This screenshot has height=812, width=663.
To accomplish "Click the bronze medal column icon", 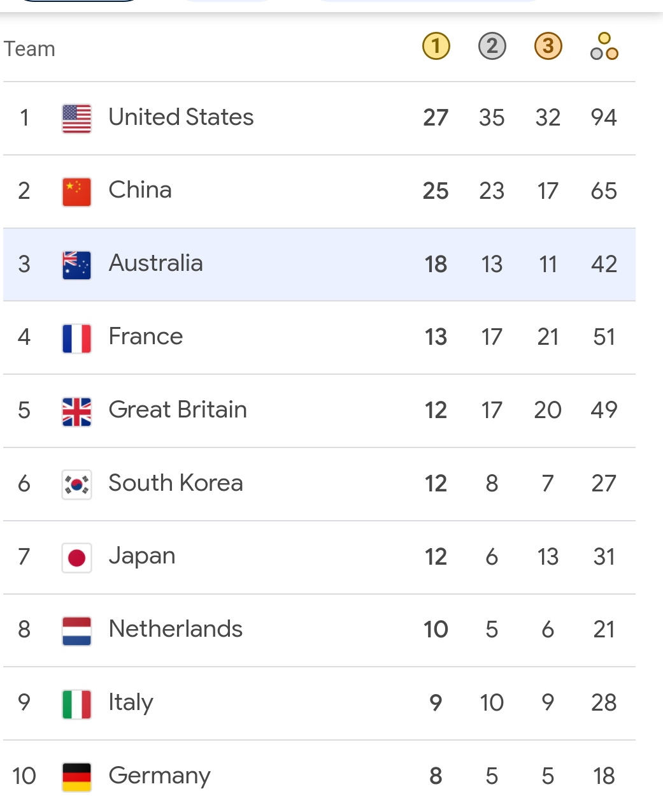I will (x=548, y=47).
